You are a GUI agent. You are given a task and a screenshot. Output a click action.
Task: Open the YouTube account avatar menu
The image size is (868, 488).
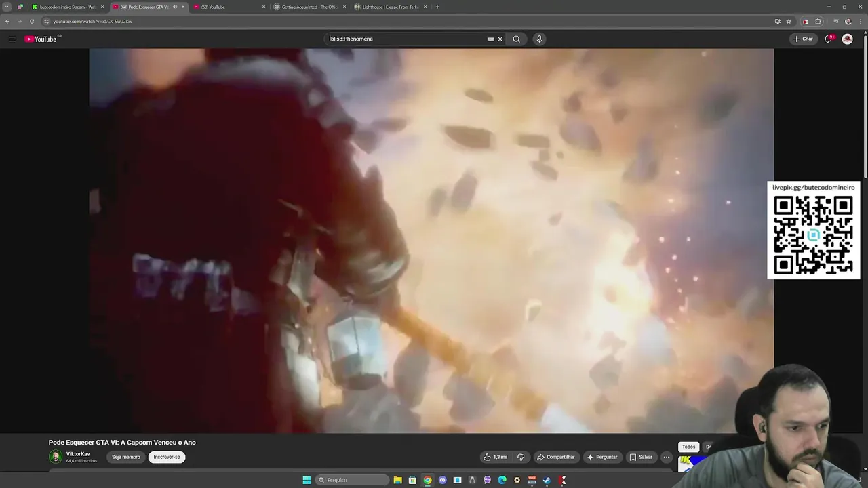coord(847,39)
